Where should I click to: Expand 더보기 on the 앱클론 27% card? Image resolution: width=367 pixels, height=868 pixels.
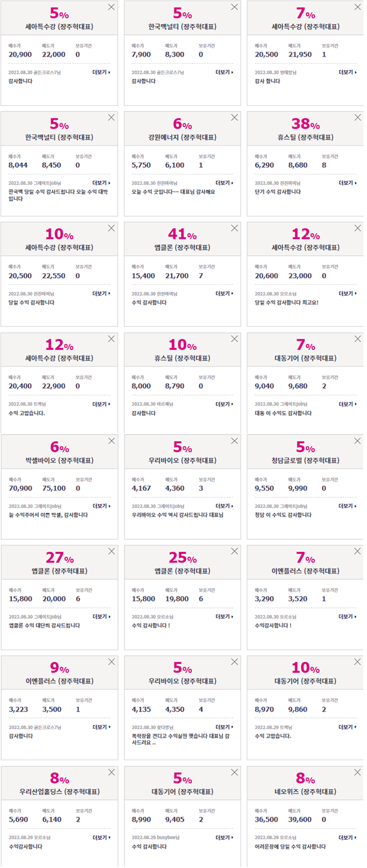tap(101, 617)
